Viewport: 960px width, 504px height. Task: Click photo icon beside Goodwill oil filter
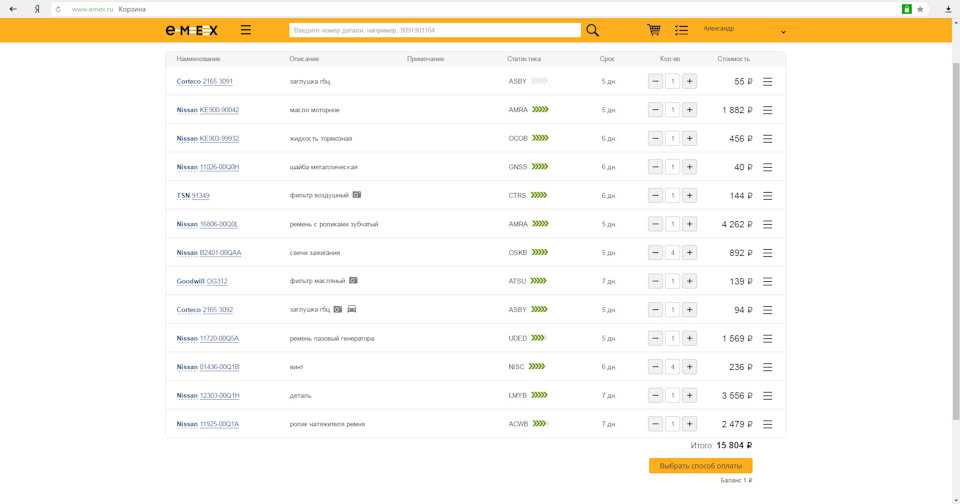click(x=352, y=281)
